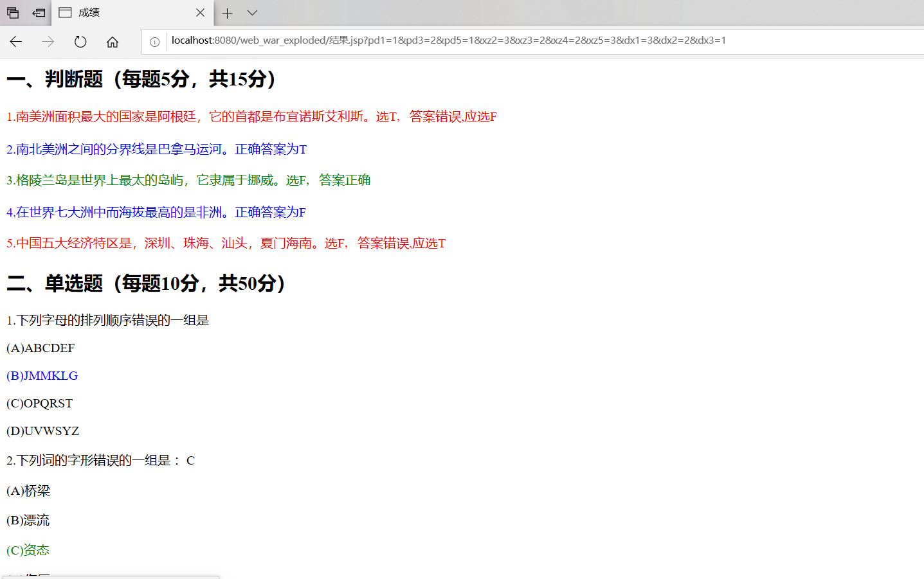View site information icon in address bar

(x=155, y=42)
